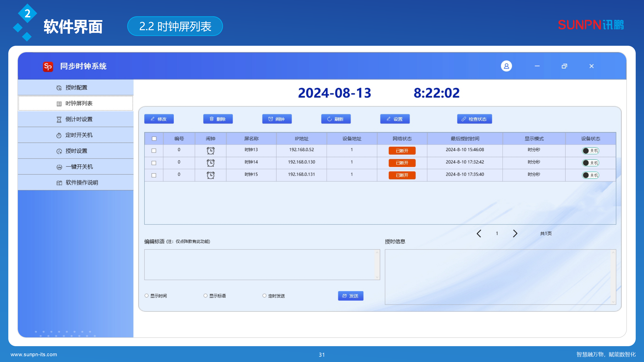Click the clock icon beside 授时配置
The image size is (644, 362).
[x=59, y=87]
